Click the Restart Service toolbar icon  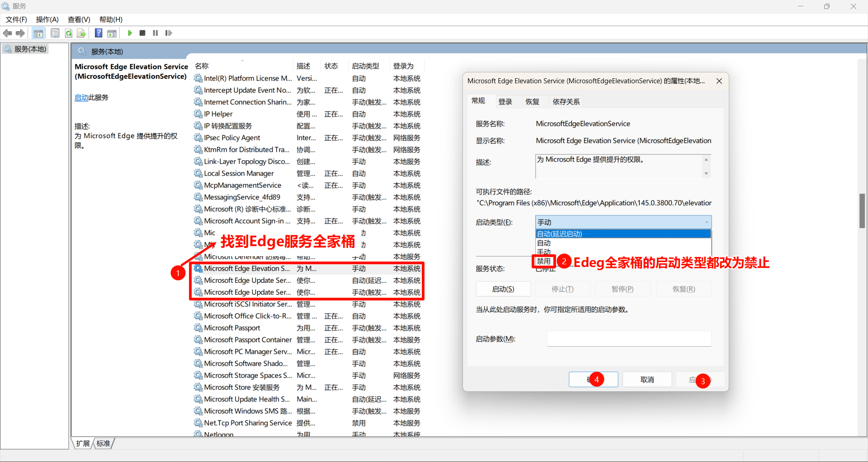(x=168, y=33)
